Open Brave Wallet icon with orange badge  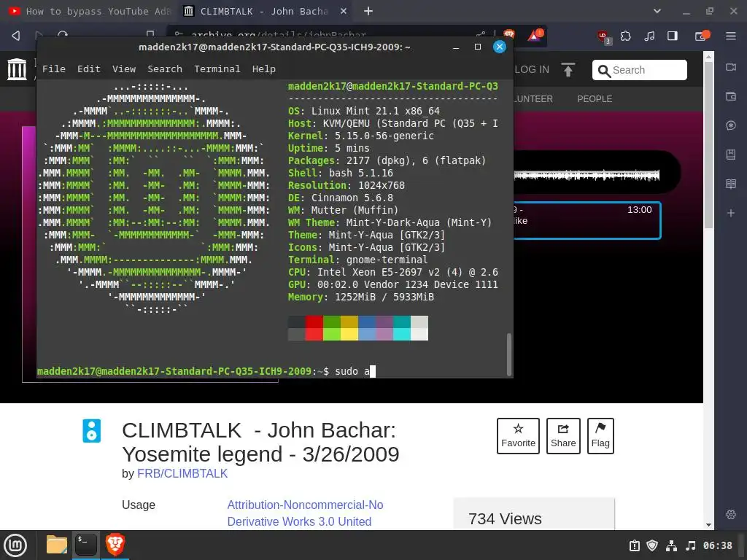[702, 36]
